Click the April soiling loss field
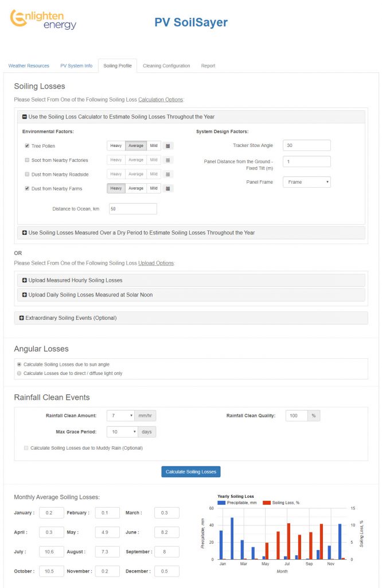Image resolution: width=382 pixels, height=588 pixels. pos(51,532)
